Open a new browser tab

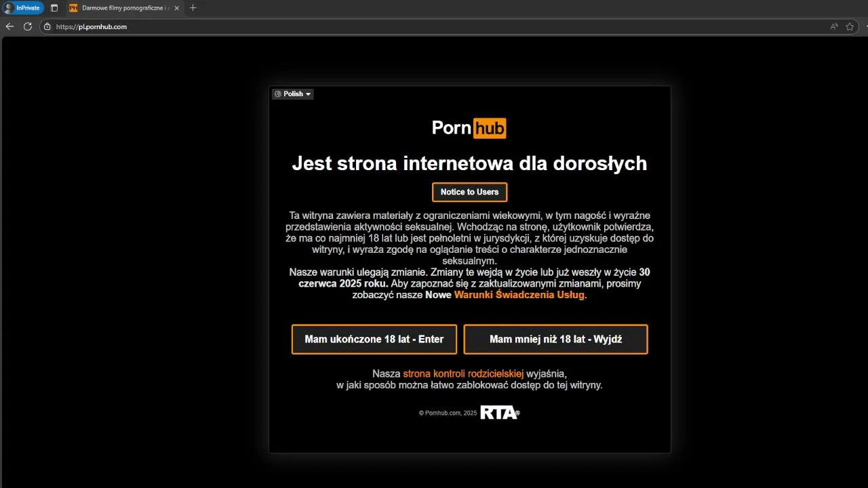point(193,8)
